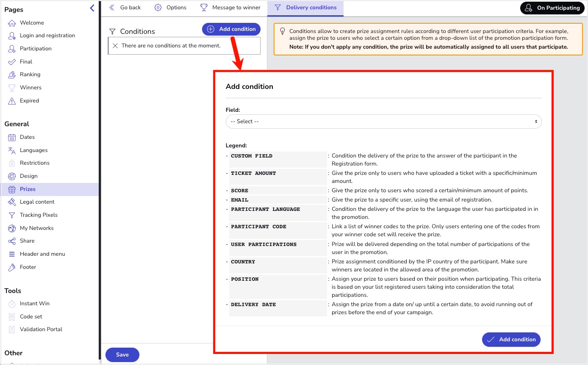The image size is (588, 365).
Task: Open the Legal content link
Action: [x=37, y=202]
